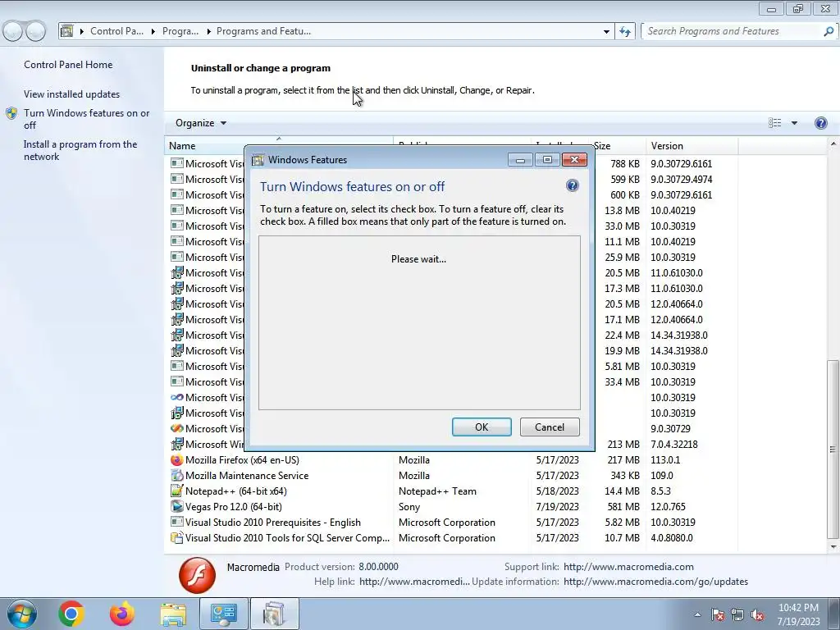Open View installed updates
840x630 pixels.
72,94
